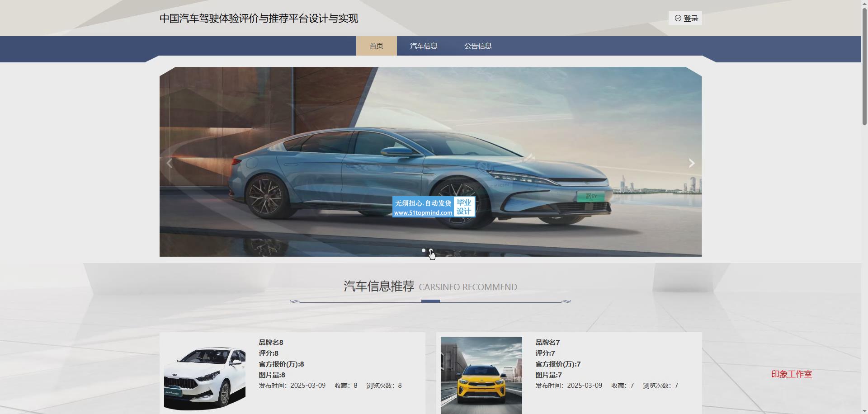The image size is (868, 414).
Task: Select the first carousel indicator dot
Action: tap(424, 250)
